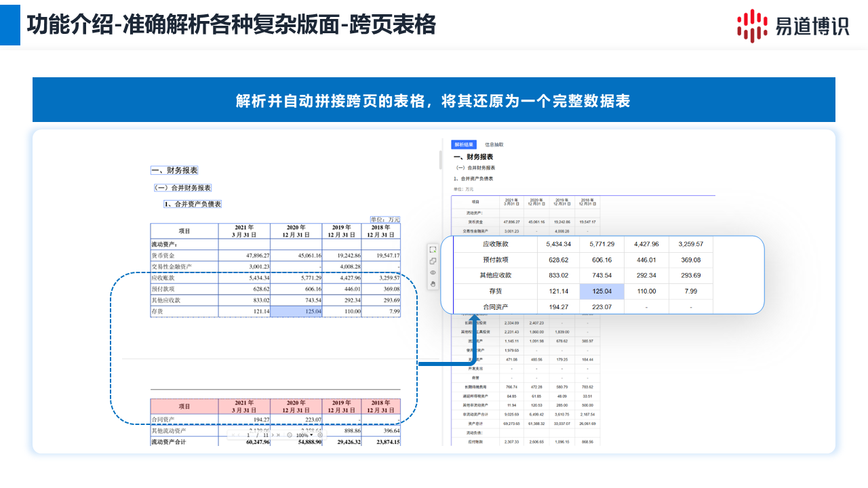Go to previous page arrow
This screenshot has width=868, height=488.
tap(239, 434)
